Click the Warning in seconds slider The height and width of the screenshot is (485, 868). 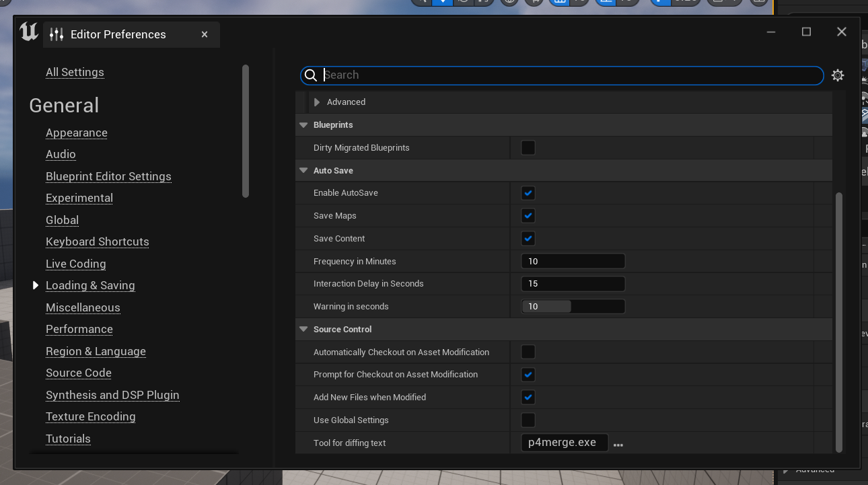(x=573, y=307)
